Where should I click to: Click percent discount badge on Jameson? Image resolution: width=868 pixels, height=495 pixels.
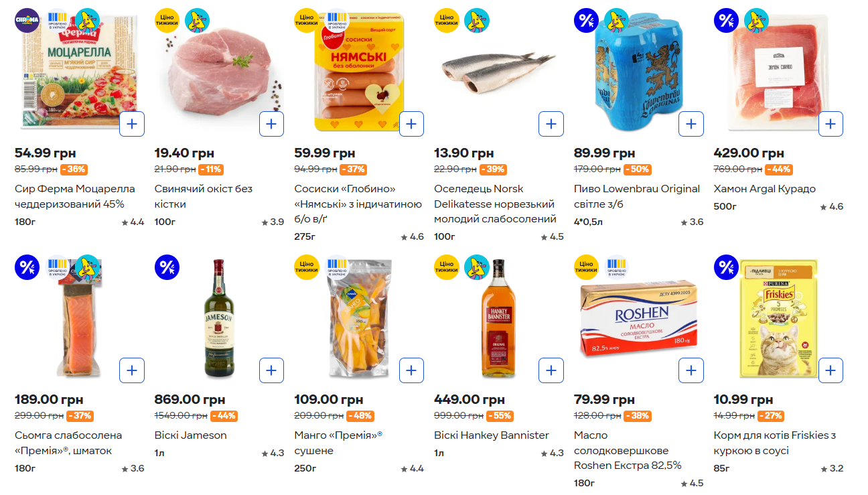pyautogui.click(x=167, y=267)
